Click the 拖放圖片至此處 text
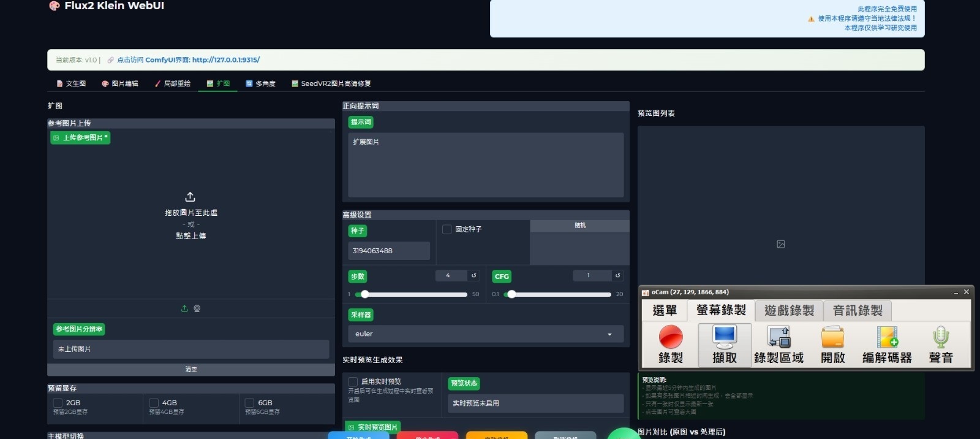The height and width of the screenshot is (439, 980). click(191, 213)
